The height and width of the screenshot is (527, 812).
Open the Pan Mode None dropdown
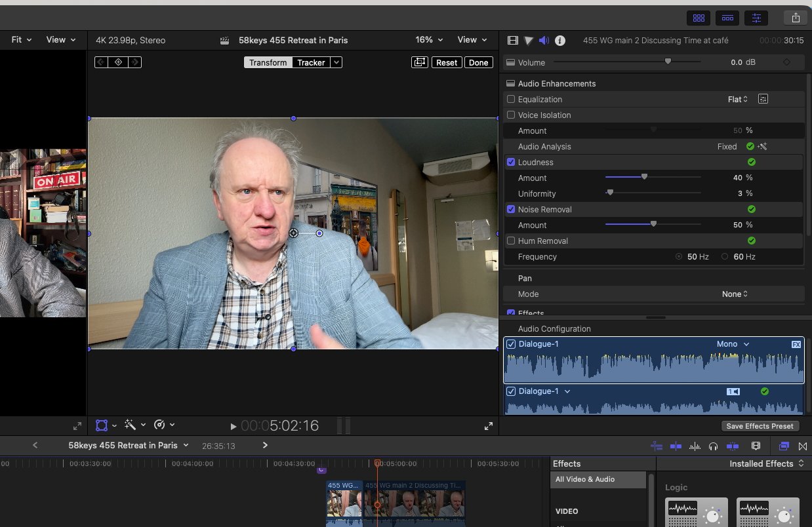[735, 294]
